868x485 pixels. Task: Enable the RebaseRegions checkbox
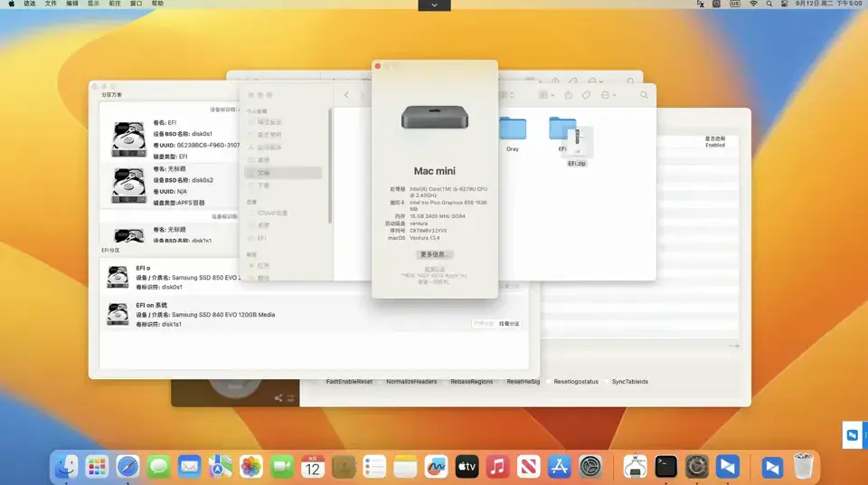pyautogui.click(x=445, y=381)
